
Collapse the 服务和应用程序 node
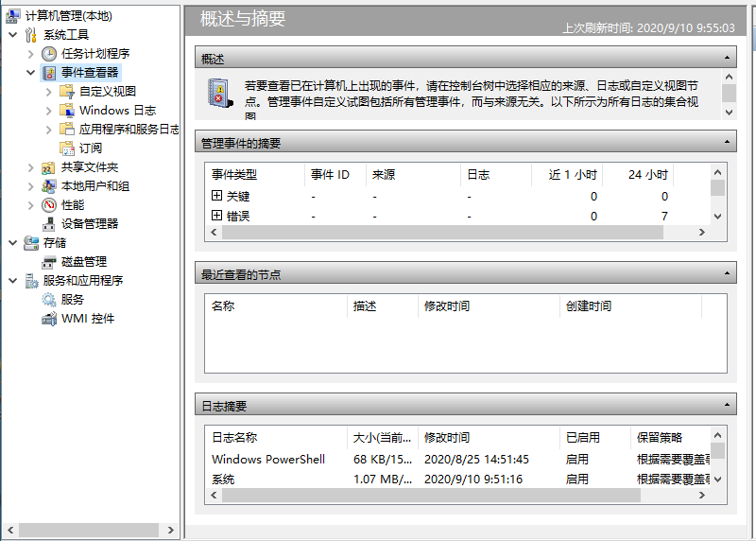[13, 280]
